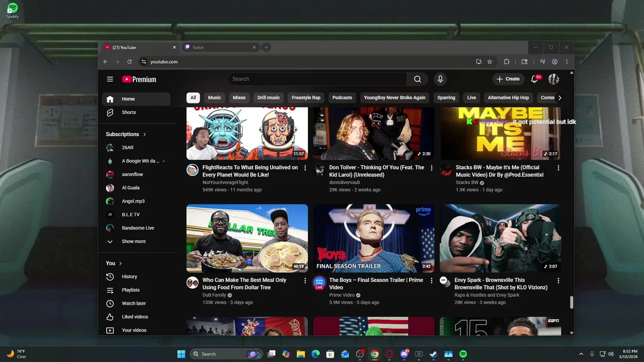Click the Don Toliver Thinking Of You title

pyautogui.click(x=376, y=171)
